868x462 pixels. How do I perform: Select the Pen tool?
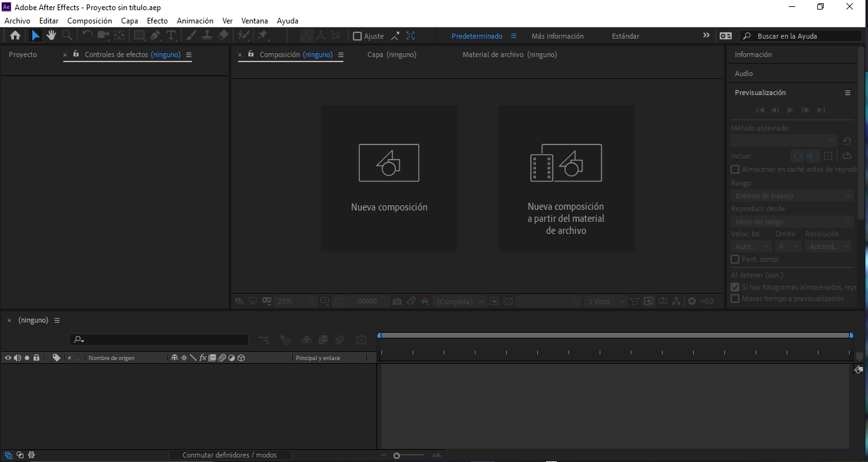(x=155, y=35)
